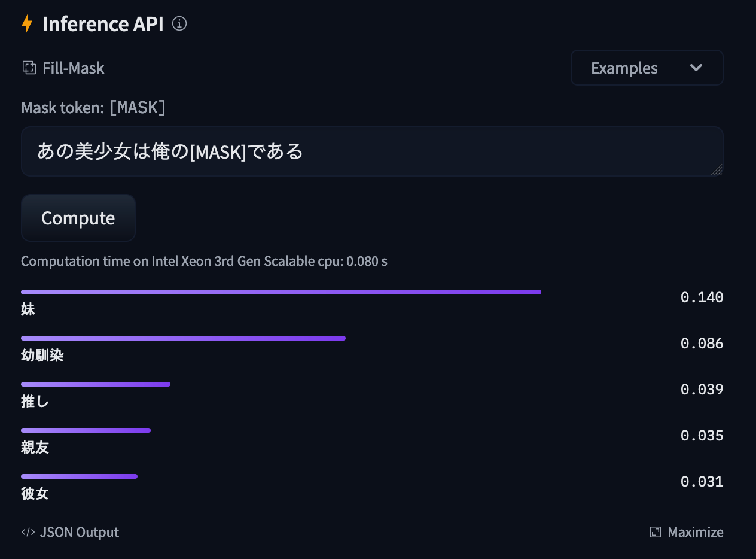Click the textarea resize handle corner
Screen dimensions: 756x559
(717, 169)
